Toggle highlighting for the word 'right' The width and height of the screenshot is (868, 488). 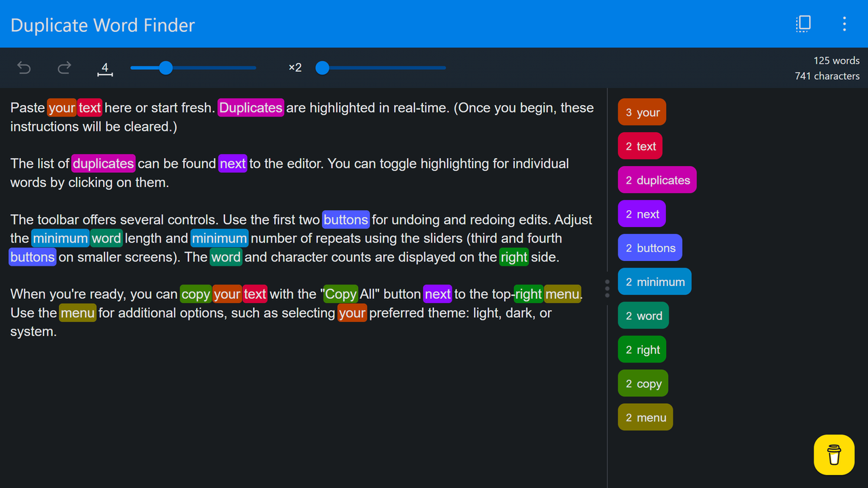[642, 349]
